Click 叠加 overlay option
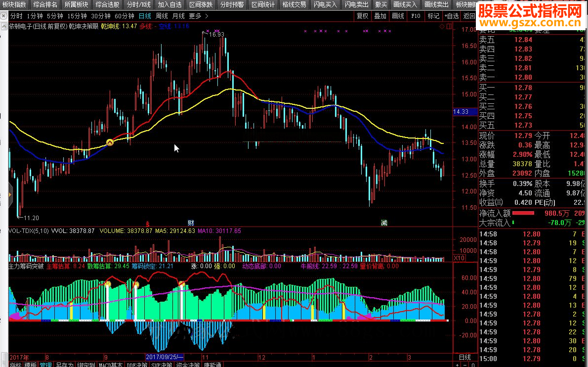Viewport: 588px width, 367px height. point(380,16)
